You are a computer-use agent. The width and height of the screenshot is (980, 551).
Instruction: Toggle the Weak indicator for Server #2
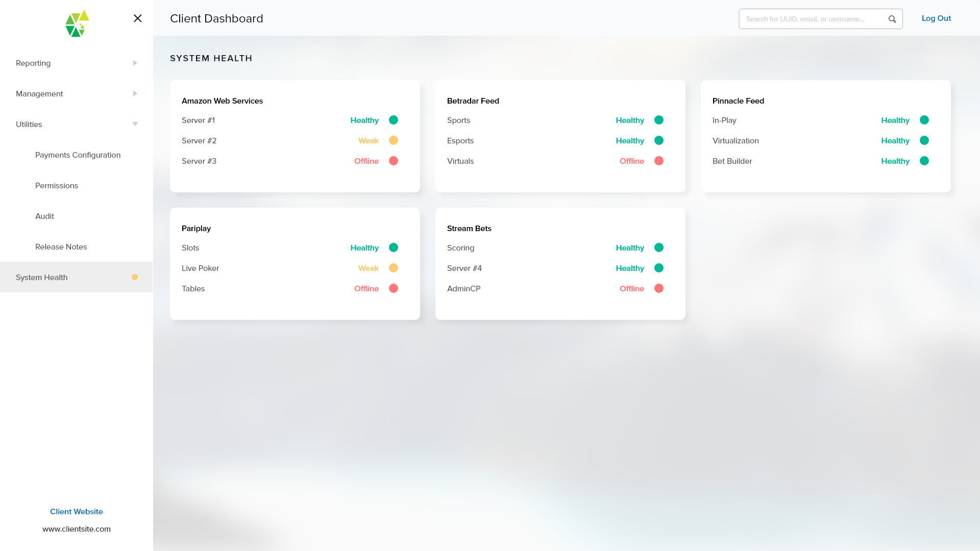coord(394,140)
